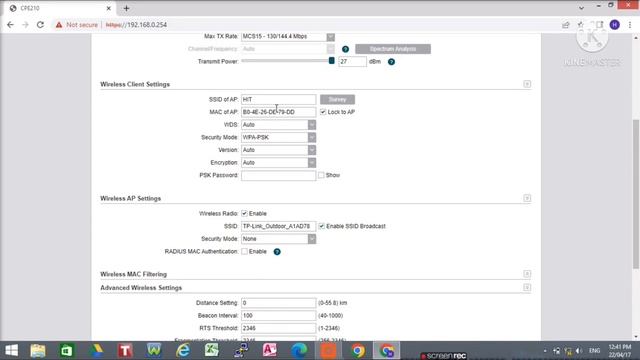Click the PSK Password input field
The image size is (640, 360).
(278, 176)
